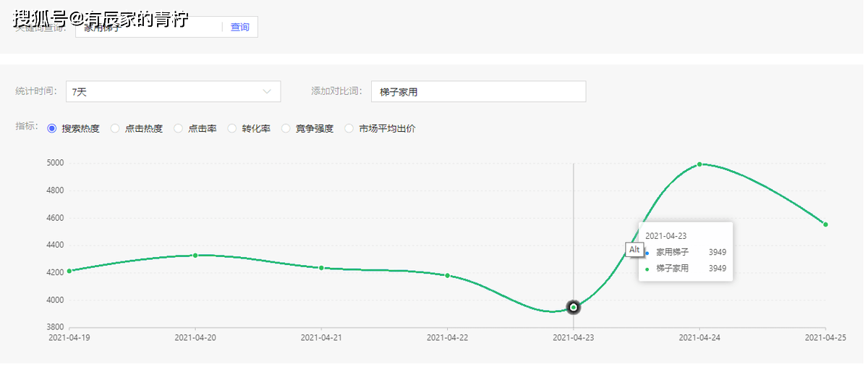
Task: Click the 2021-04-22 data point
Action: click(x=448, y=276)
